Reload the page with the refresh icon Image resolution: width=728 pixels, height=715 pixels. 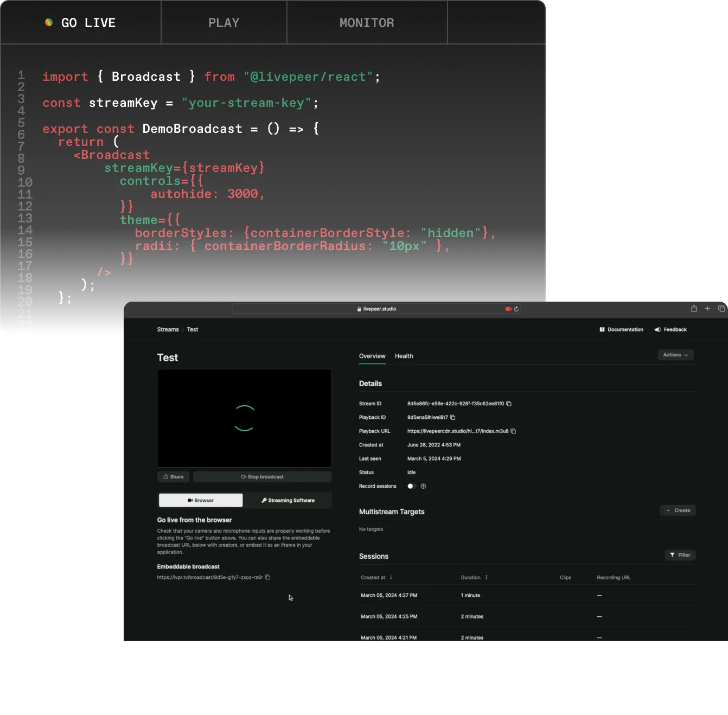click(516, 309)
